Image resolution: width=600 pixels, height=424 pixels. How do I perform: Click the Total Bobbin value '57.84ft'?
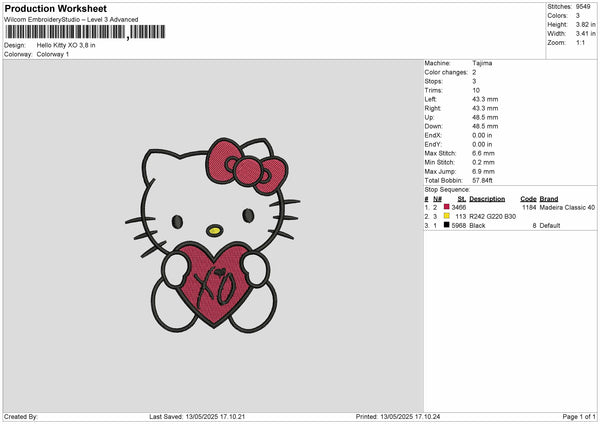pyautogui.click(x=482, y=181)
